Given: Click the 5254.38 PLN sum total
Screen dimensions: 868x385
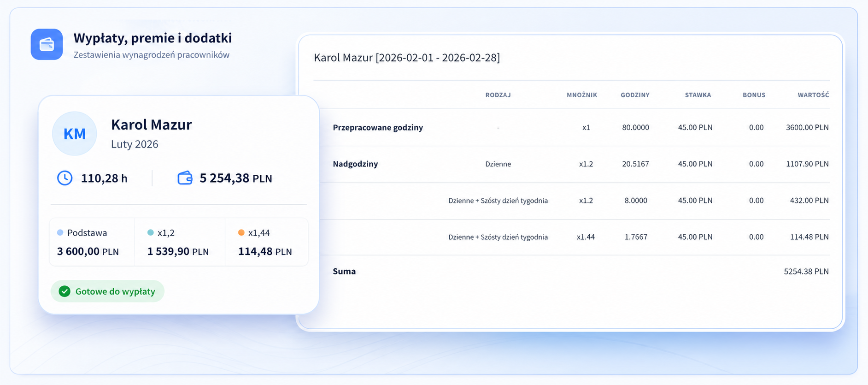Looking at the screenshot, I should click(x=806, y=272).
